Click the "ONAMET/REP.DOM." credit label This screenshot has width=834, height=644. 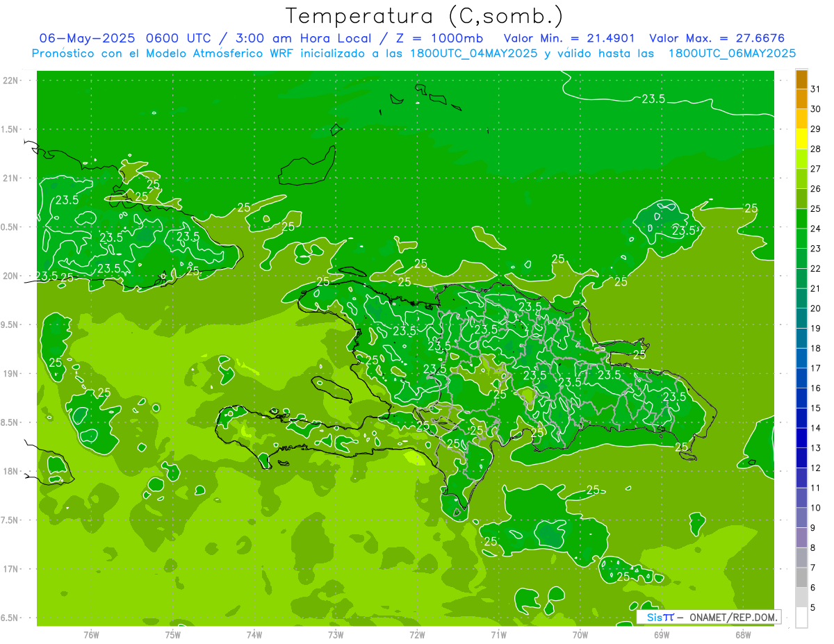734,617
